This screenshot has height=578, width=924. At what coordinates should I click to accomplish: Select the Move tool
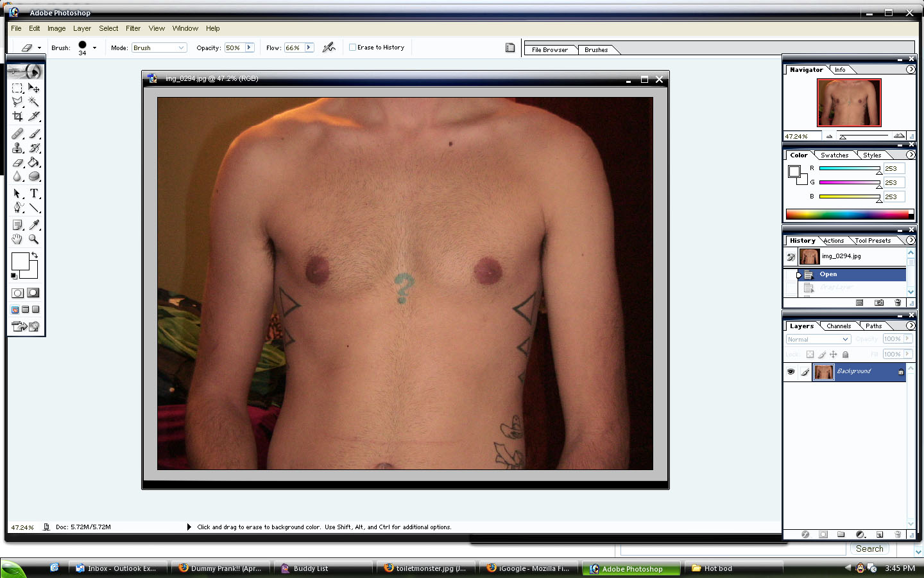click(34, 88)
